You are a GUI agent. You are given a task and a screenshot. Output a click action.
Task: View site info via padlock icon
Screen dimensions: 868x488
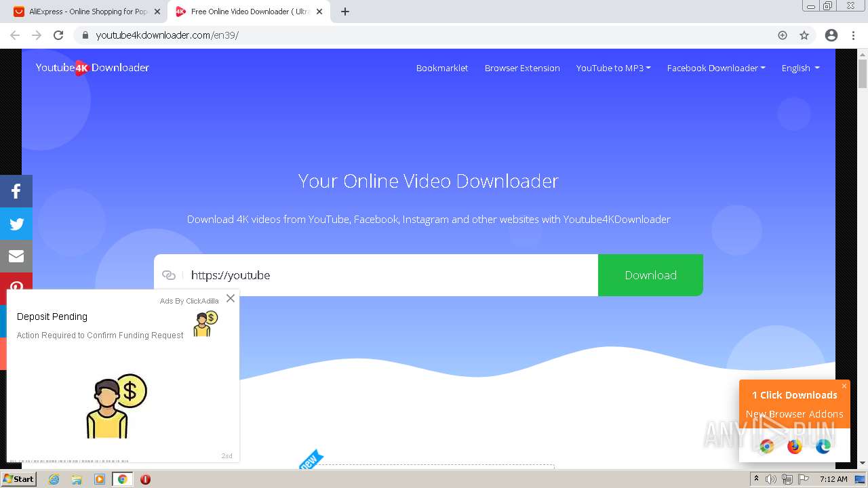[x=85, y=35]
